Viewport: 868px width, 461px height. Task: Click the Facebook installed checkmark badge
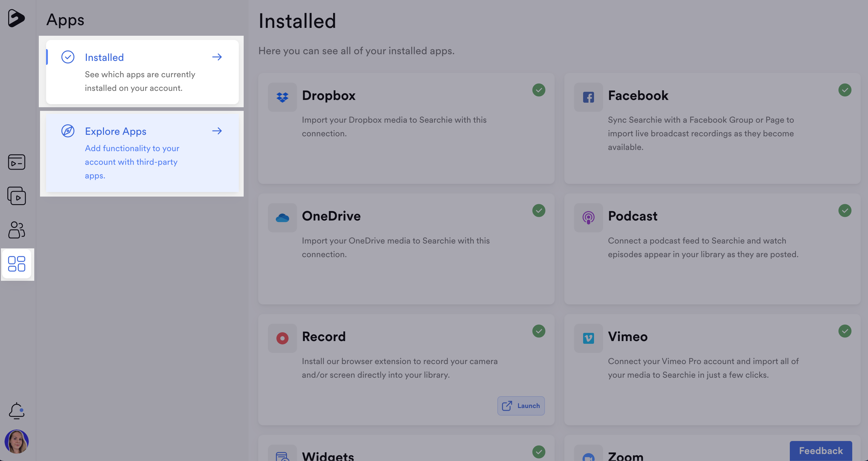845,90
